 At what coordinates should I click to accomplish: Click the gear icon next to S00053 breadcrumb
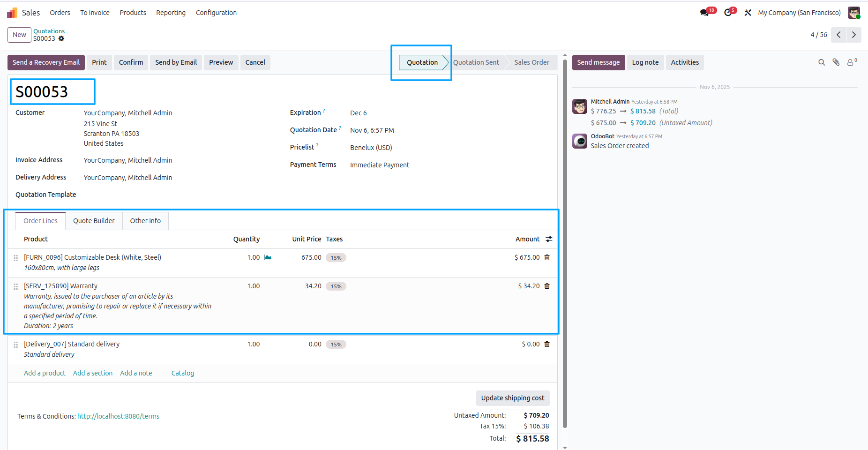[x=62, y=38]
